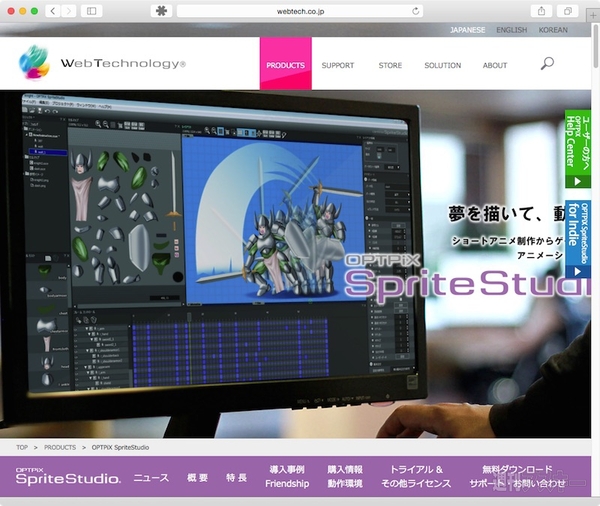600x506 pixels.
Task: Add a new tab with the plus button
Action: coord(593,15)
